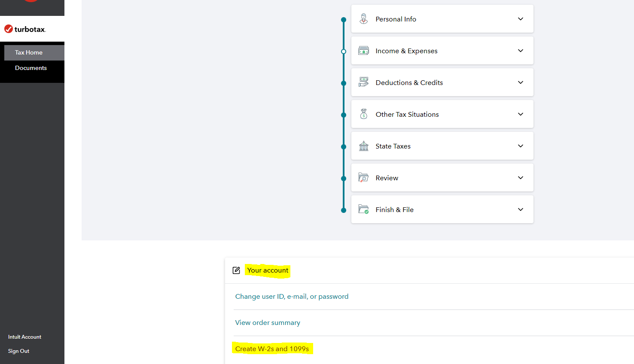Click the Other Tax Situations section label
The image size is (634, 364).
pyautogui.click(x=407, y=114)
